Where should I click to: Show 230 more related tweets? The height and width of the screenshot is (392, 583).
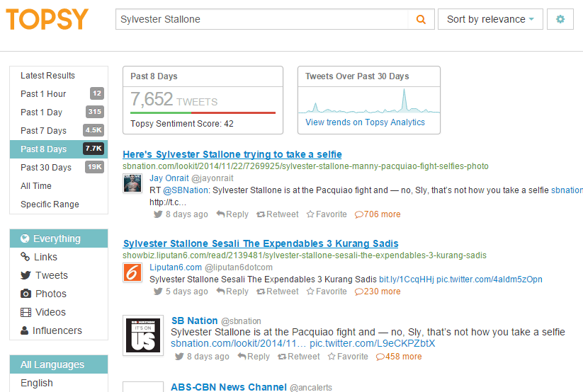(378, 292)
